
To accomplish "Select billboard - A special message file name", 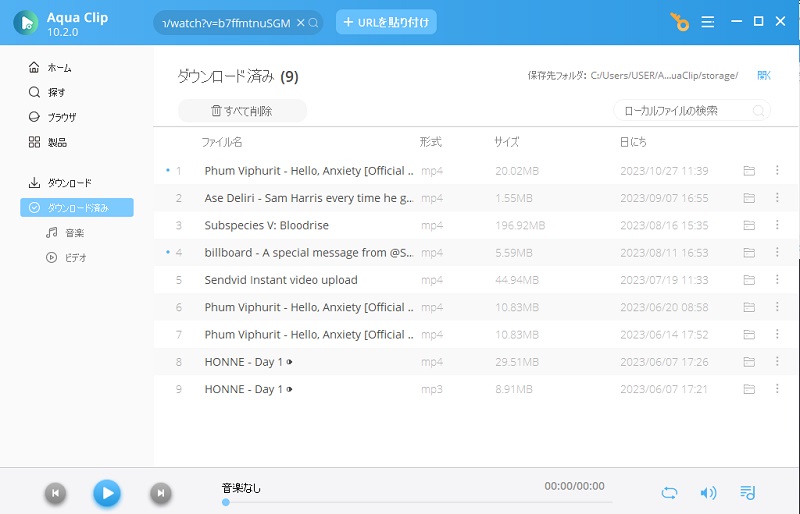I will (x=309, y=253).
